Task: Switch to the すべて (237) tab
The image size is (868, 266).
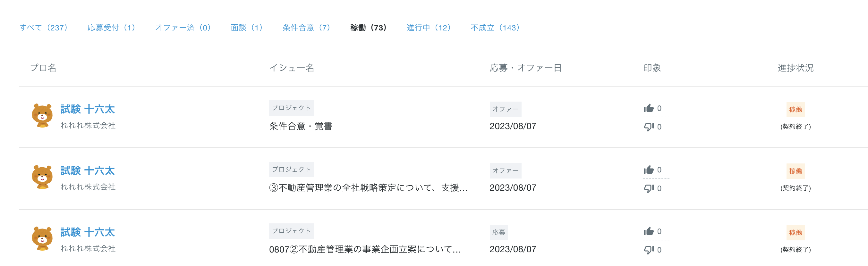Action: coord(44,28)
